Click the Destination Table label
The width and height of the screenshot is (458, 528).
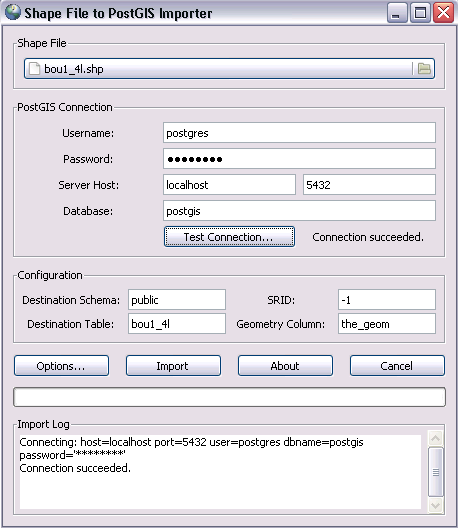point(70,324)
